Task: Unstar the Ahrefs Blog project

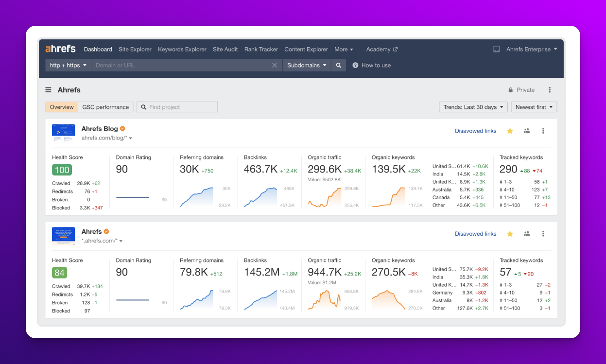Action: (510, 131)
